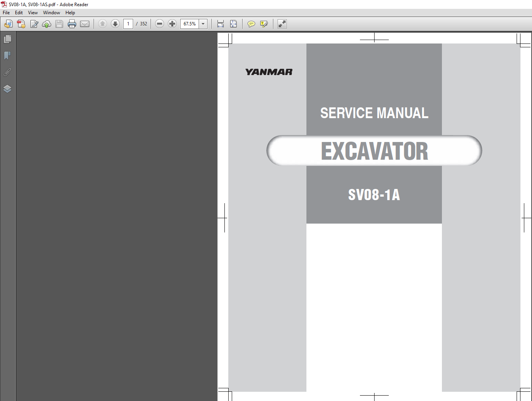Image resolution: width=532 pixels, height=401 pixels.
Task: Click the Fit one full page button
Action: [233, 24]
